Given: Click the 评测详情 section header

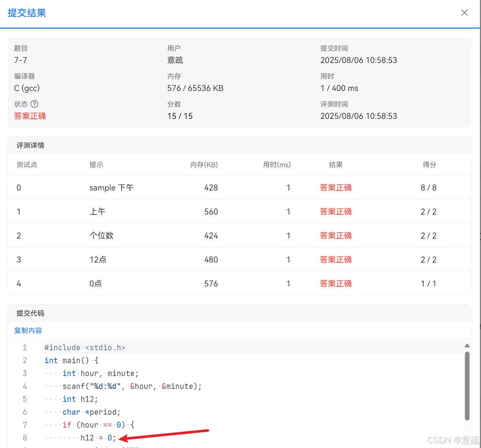Looking at the screenshot, I should pos(30,145).
